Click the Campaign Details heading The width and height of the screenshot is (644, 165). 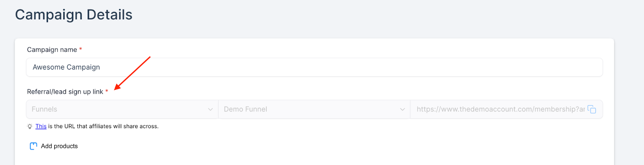point(74,14)
